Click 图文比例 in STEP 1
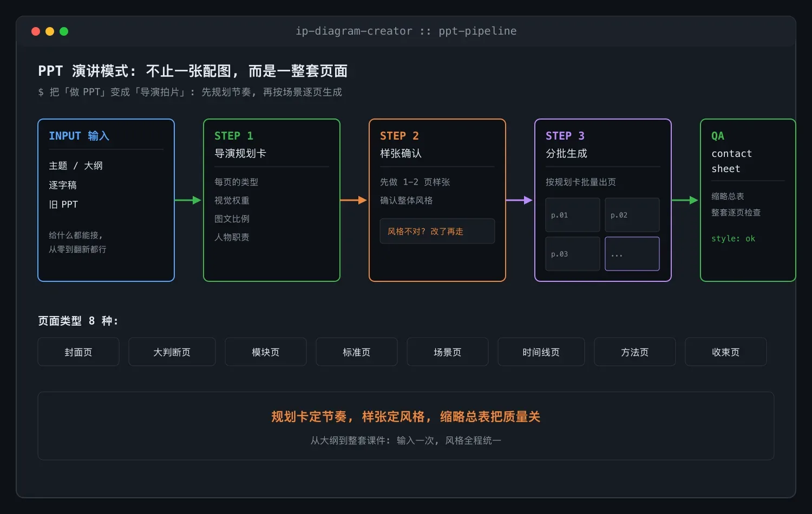The height and width of the screenshot is (514, 812). [232, 219]
